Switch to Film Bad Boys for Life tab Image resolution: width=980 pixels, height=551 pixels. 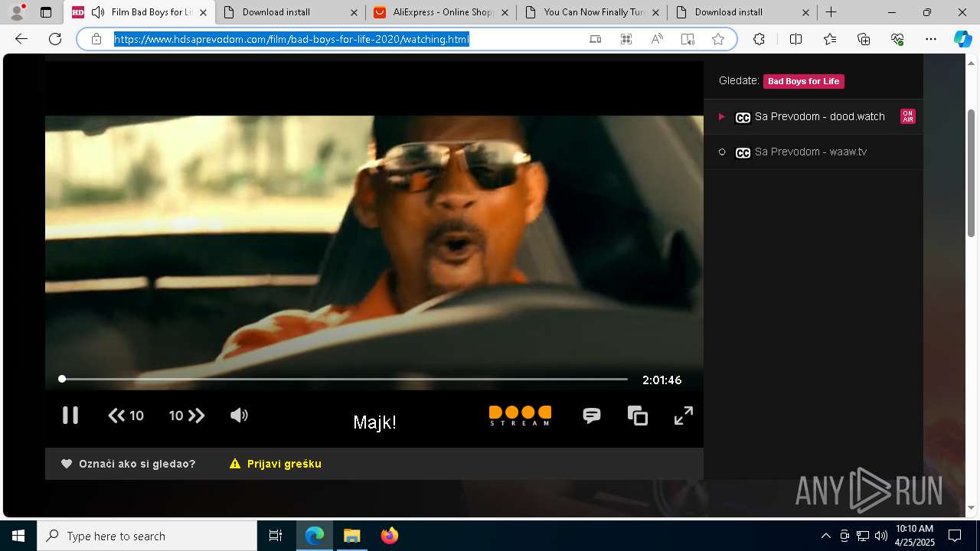139,12
